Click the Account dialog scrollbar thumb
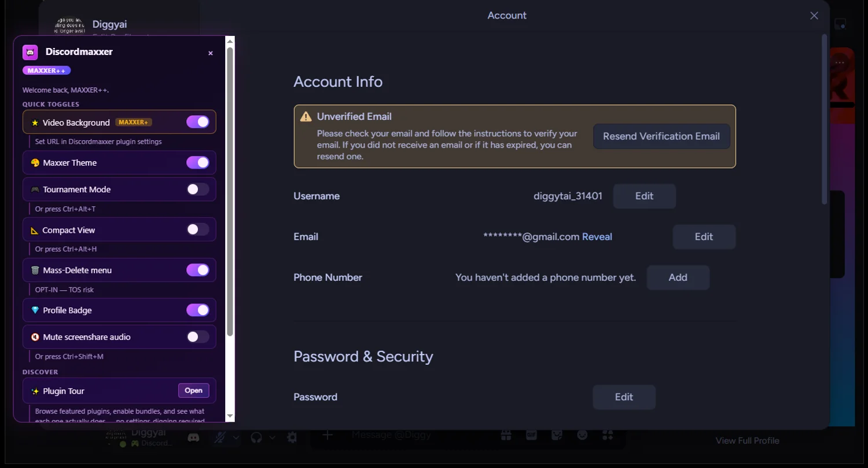The image size is (868, 468). [x=825, y=119]
